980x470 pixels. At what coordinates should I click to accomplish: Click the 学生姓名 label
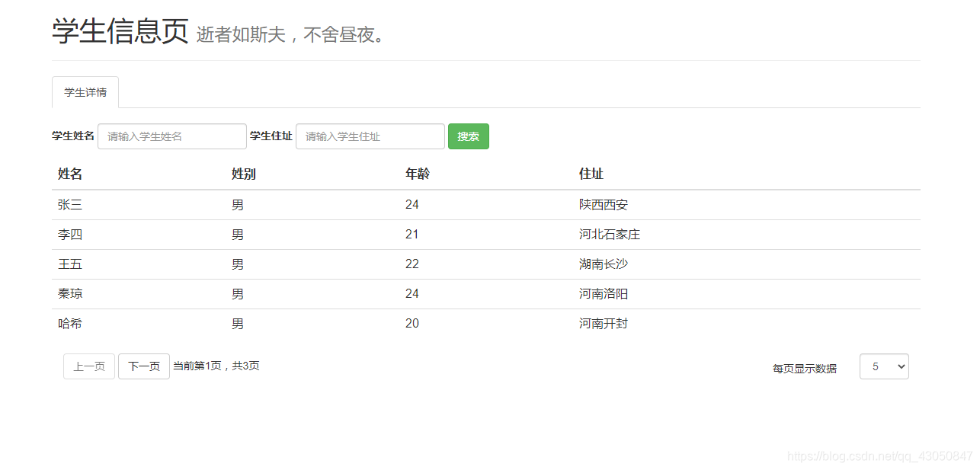coord(73,136)
